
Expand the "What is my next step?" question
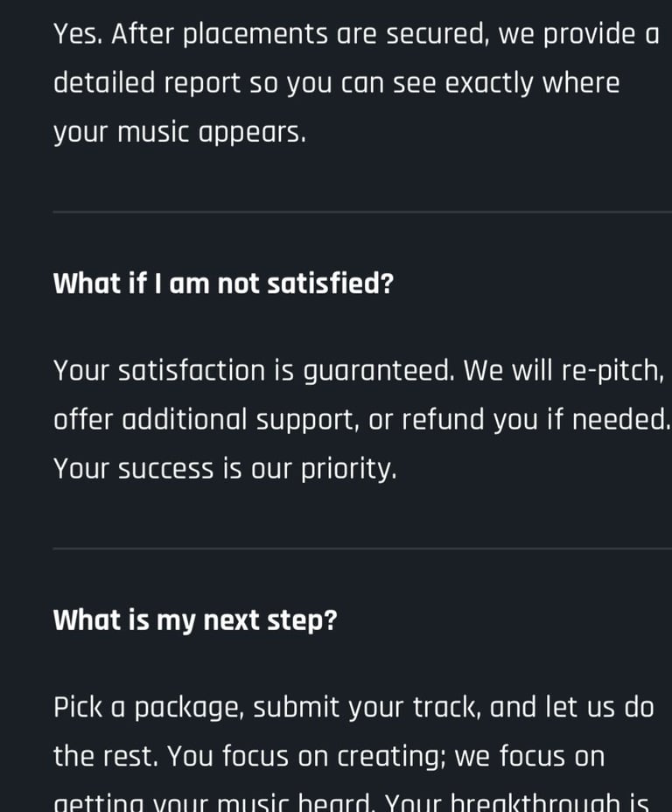(195, 621)
